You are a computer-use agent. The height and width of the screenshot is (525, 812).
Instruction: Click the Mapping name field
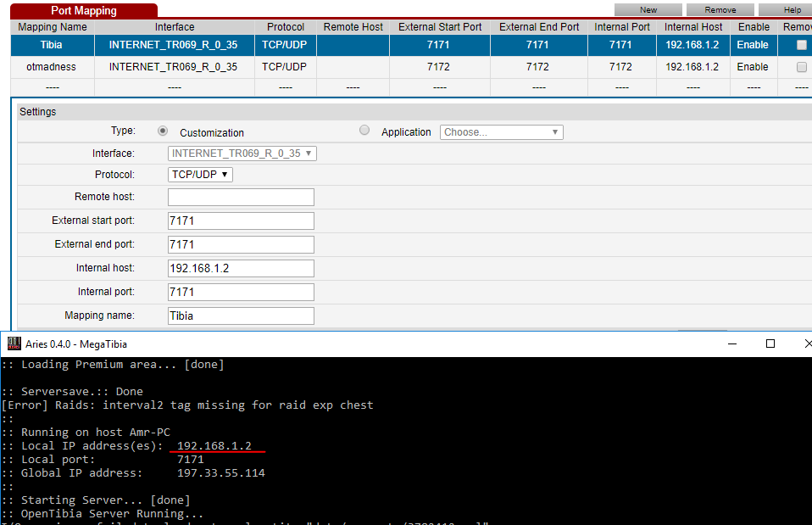tap(241, 316)
